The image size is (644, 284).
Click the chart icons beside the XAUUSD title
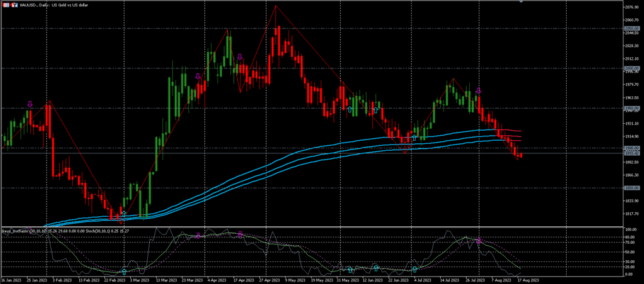point(9,4)
